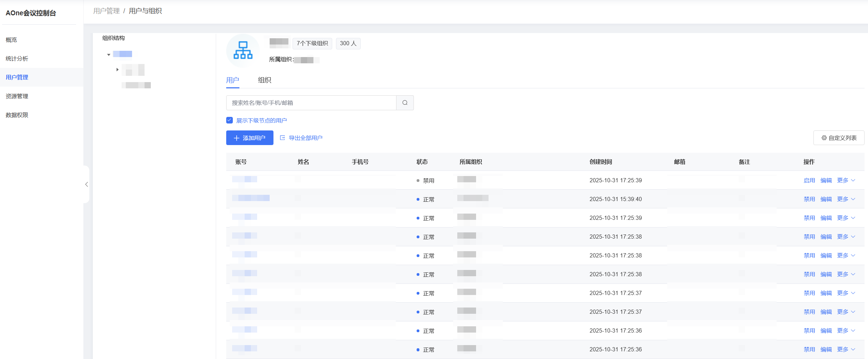
Task: Click the gear icon in 自定义列表
Action: pyautogui.click(x=824, y=138)
